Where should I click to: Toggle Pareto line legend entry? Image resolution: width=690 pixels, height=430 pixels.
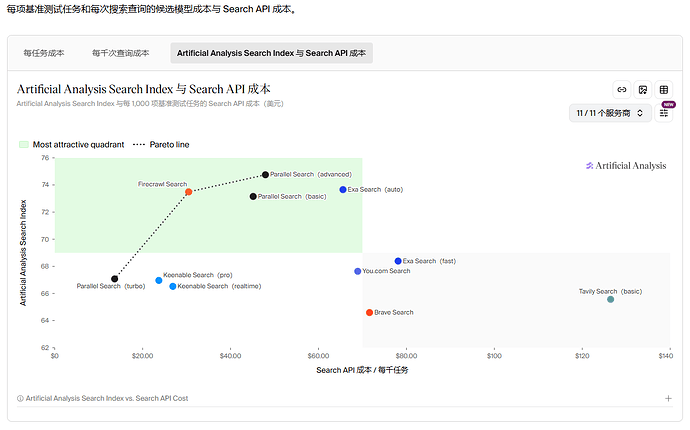161,144
